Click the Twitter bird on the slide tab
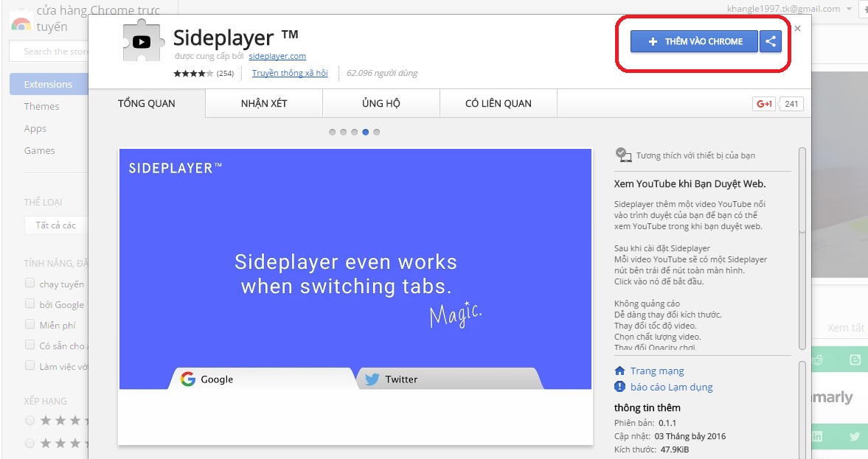This screenshot has height=459, width=868. pos(372,379)
